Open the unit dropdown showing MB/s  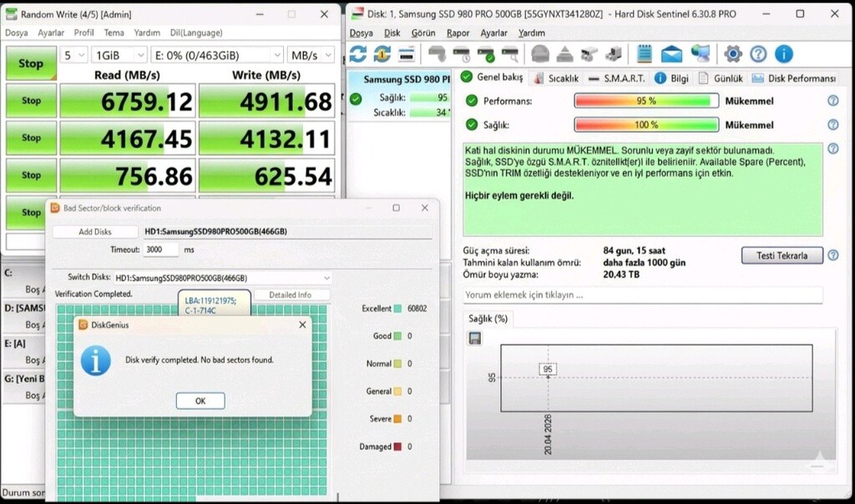[311, 55]
